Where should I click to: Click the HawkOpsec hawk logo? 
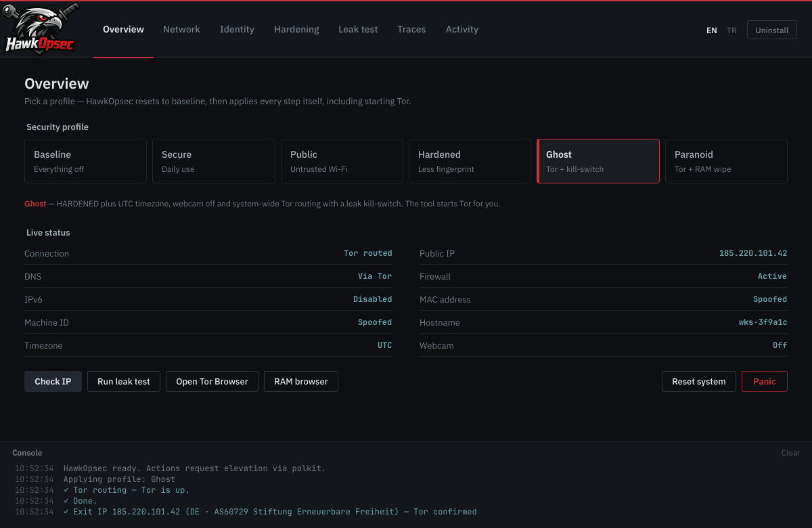40,30
